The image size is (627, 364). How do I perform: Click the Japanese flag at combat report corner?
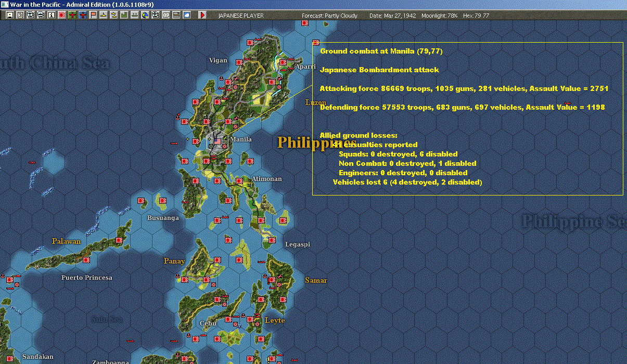click(315, 43)
